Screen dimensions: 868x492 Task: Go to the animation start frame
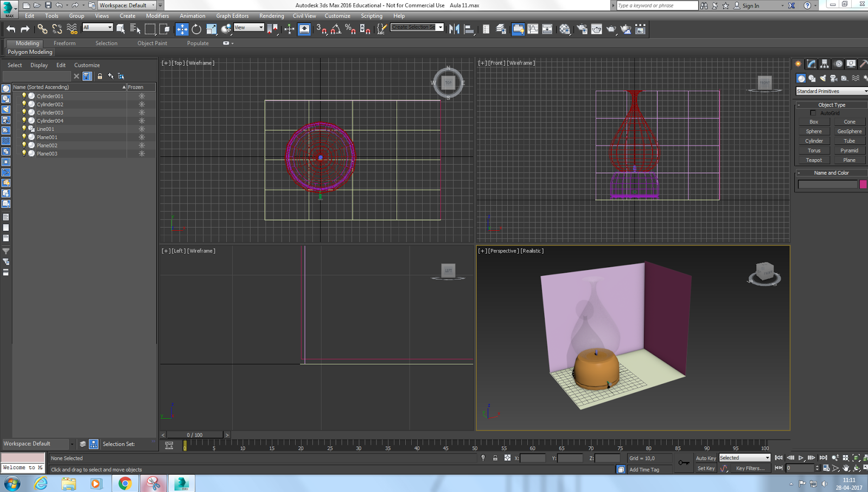pos(779,458)
